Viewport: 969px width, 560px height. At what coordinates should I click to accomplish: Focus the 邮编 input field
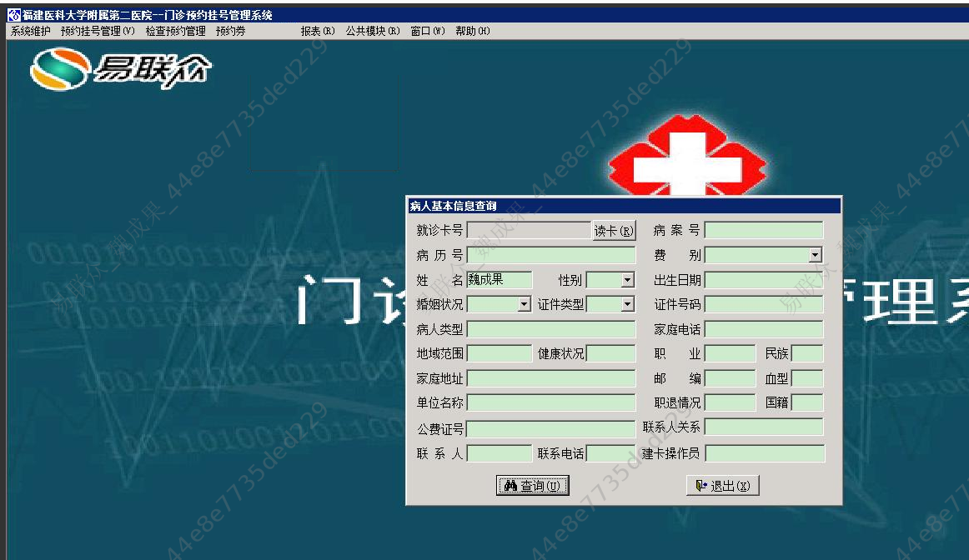pyautogui.click(x=730, y=377)
